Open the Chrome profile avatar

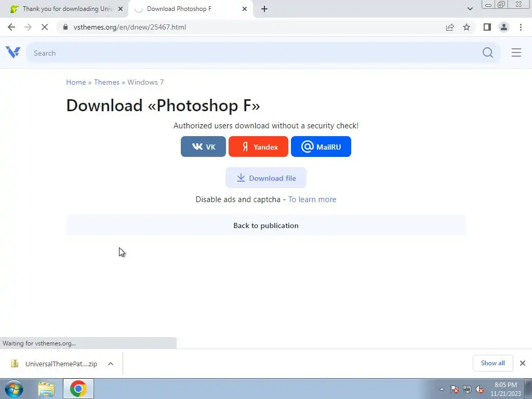tap(504, 27)
